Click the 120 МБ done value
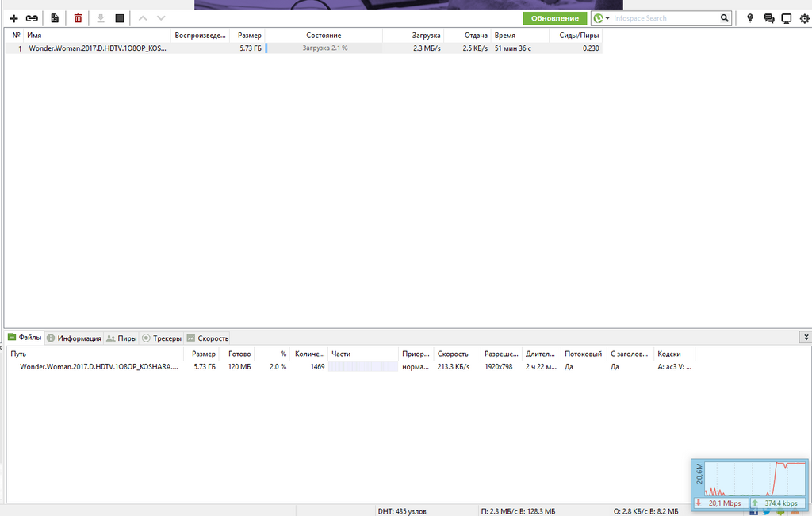The image size is (812, 516). [239, 366]
